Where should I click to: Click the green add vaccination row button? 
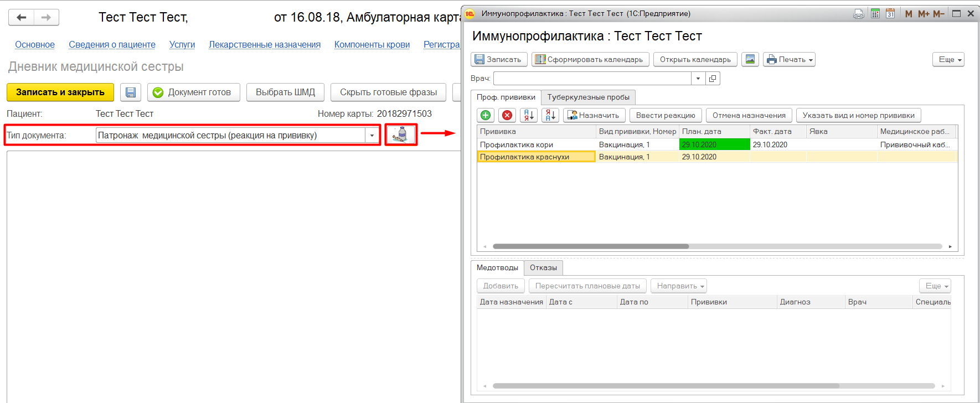[486, 115]
